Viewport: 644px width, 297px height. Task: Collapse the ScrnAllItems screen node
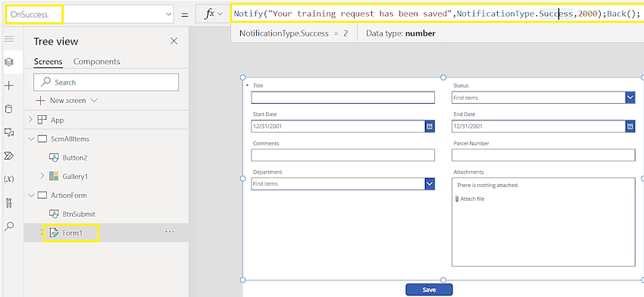30,139
